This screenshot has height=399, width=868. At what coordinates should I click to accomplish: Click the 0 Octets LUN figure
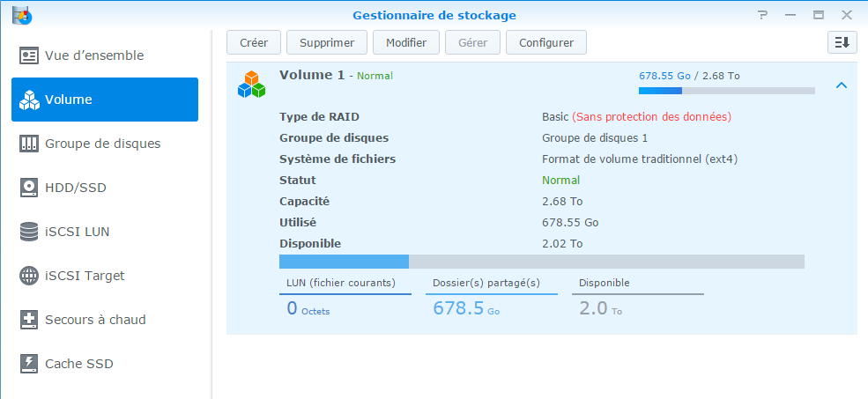(x=308, y=307)
